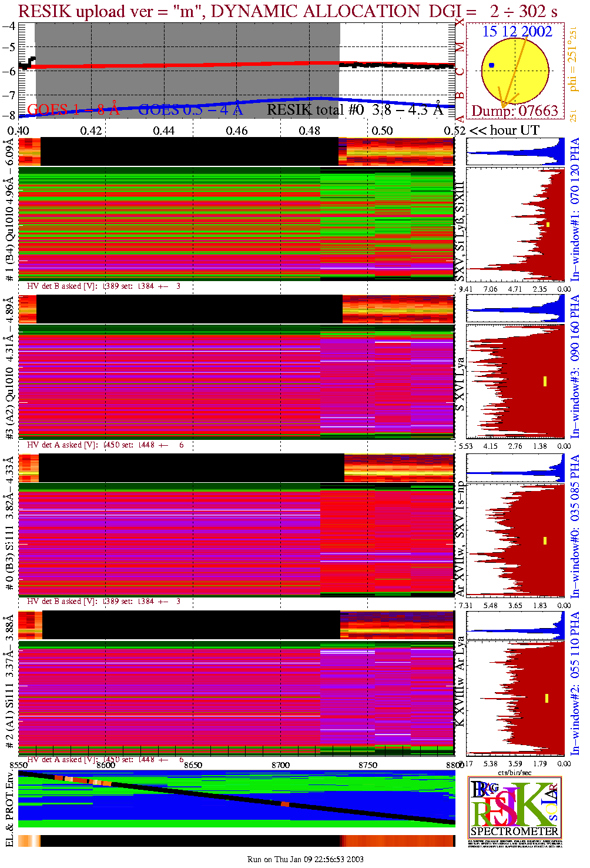Click the Dump: 07663 label

tap(515, 111)
